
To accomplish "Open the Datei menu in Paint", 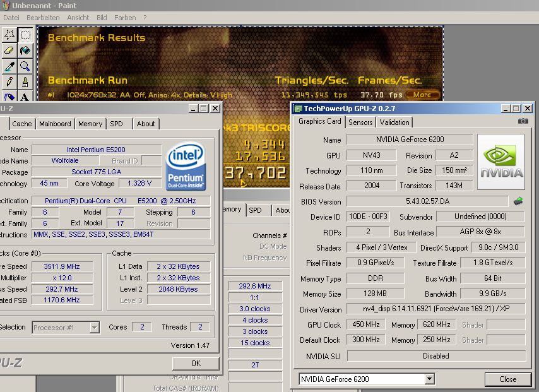I will 11,18.
